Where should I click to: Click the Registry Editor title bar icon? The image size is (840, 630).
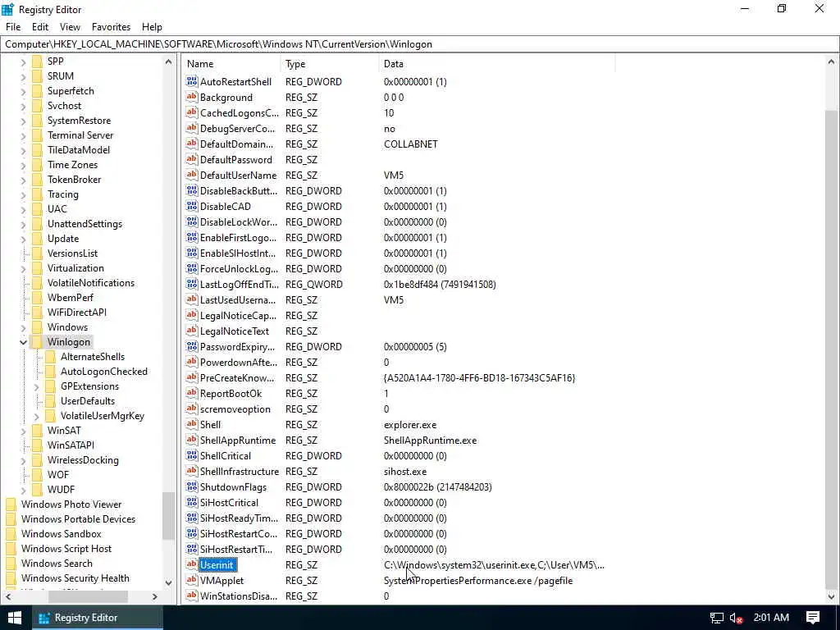[x=8, y=9]
